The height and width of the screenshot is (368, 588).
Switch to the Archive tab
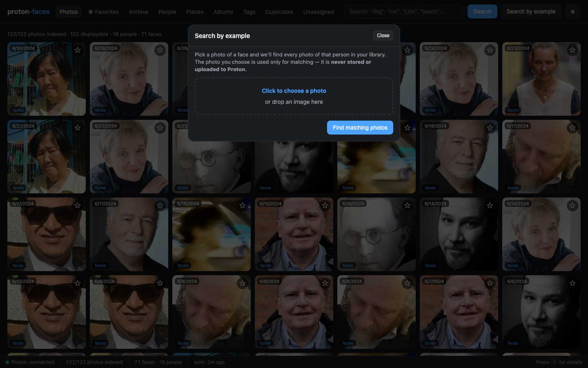[x=138, y=12]
